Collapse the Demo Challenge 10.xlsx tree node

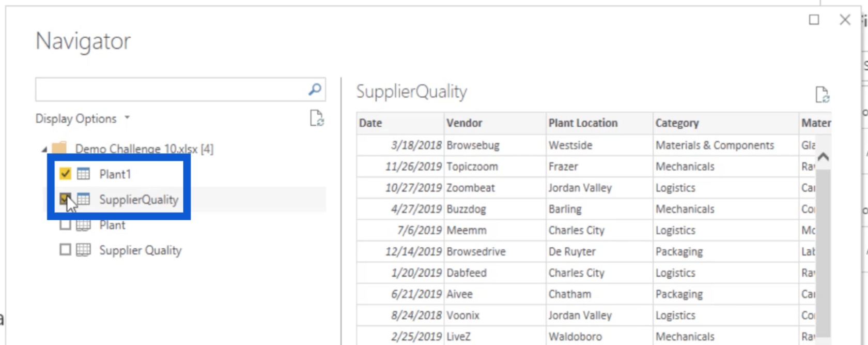(44, 149)
